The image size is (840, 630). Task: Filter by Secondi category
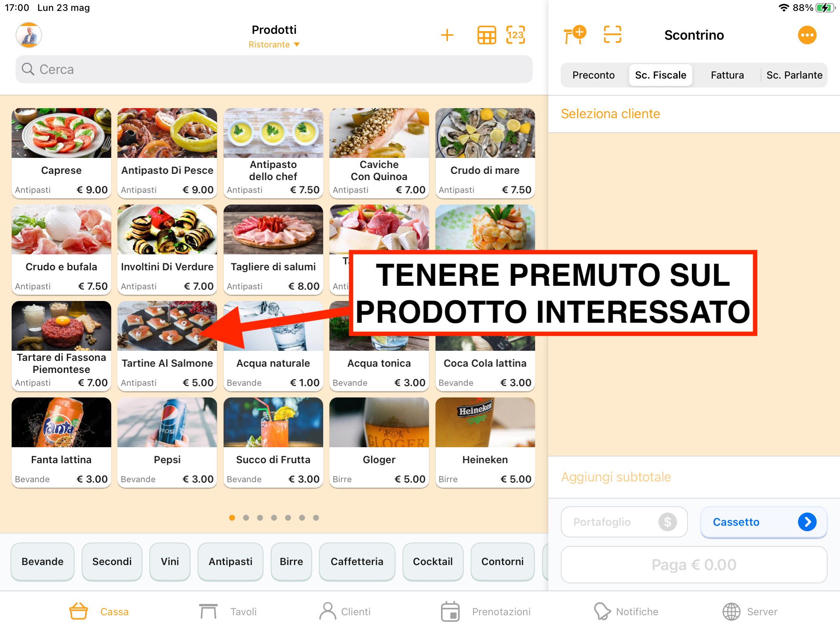(112, 562)
